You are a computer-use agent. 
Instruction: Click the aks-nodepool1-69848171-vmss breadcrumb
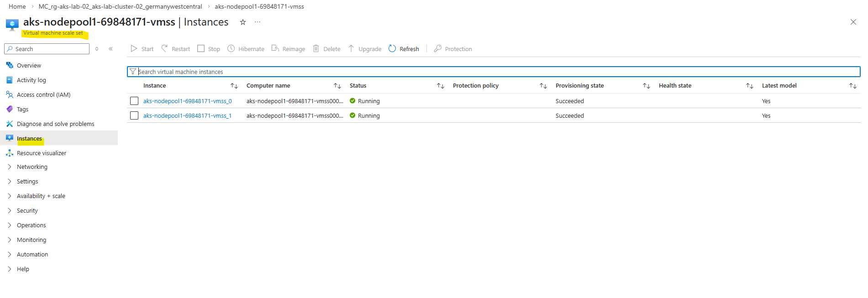pyautogui.click(x=259, y=6)
